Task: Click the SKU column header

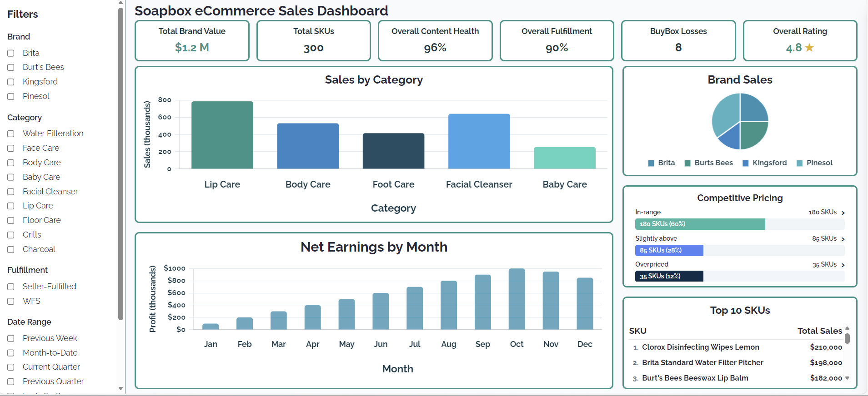Action: 637,331
